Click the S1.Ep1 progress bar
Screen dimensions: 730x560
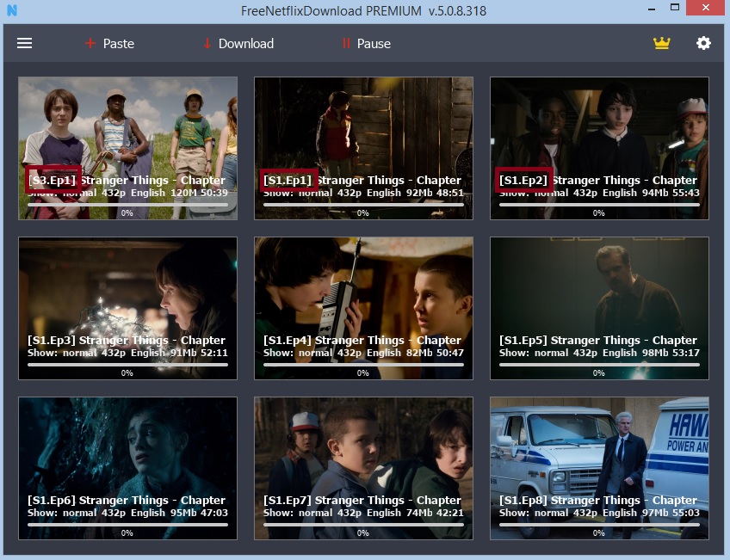coord(363,205)
